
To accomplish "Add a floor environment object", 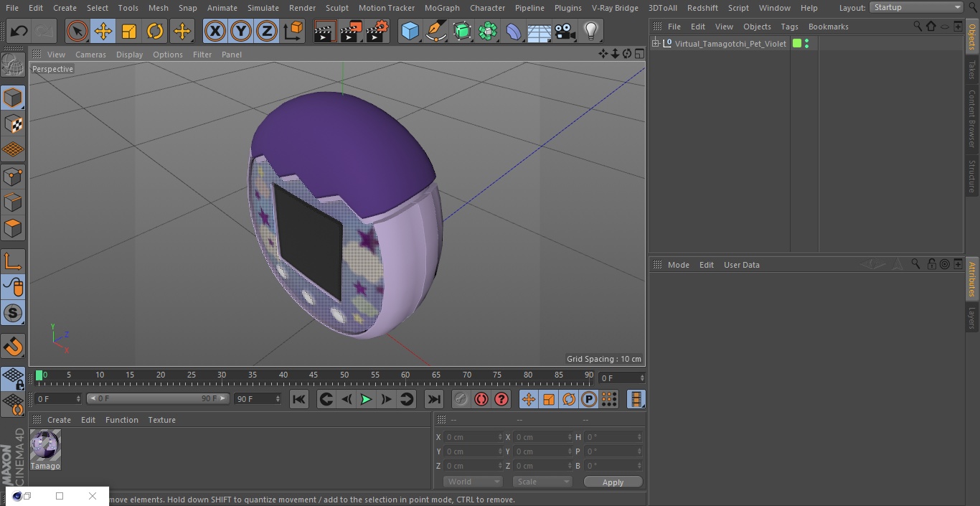I will (540, 31).
